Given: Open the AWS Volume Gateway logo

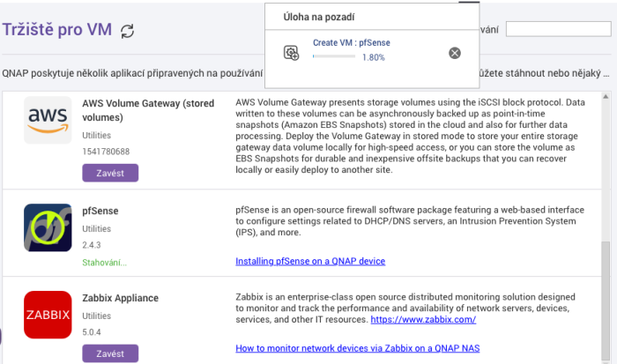Looking at the screenshot, I should (x=48, y=120).
